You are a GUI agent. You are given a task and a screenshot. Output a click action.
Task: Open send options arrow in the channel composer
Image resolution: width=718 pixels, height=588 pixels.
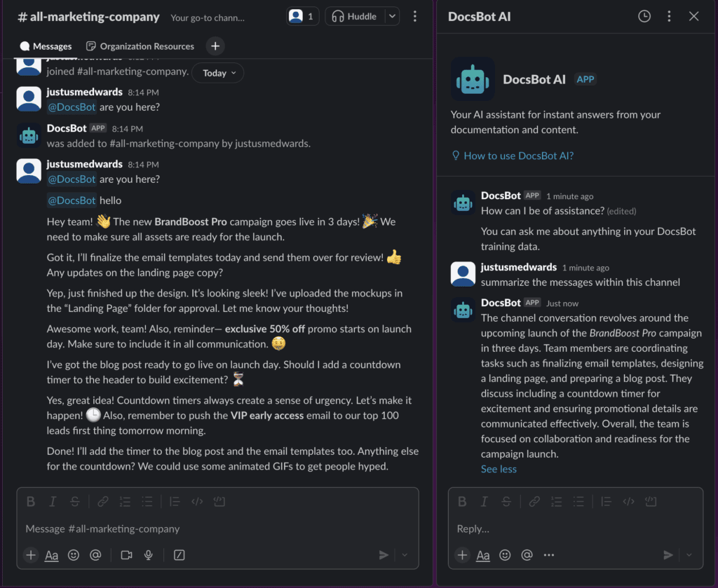pyautogui.click(x=405, y=555)
